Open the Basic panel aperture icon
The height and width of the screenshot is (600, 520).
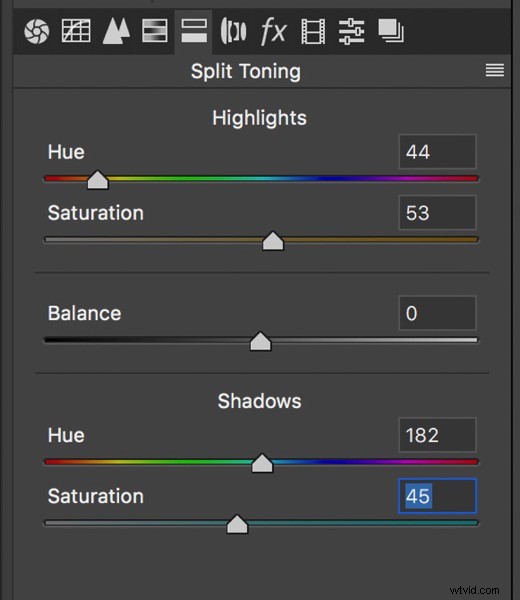click(x=37, y=31)
